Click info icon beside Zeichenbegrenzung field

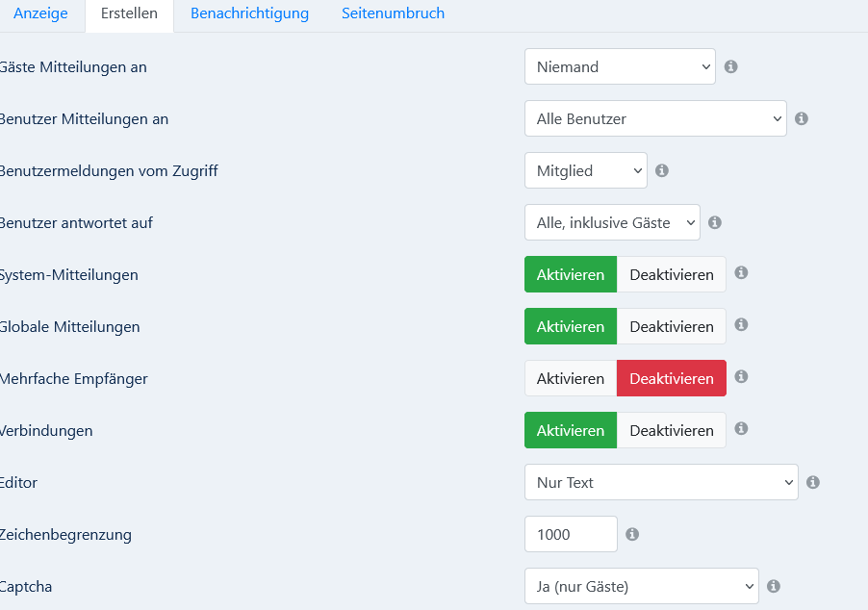coord(631,534)
